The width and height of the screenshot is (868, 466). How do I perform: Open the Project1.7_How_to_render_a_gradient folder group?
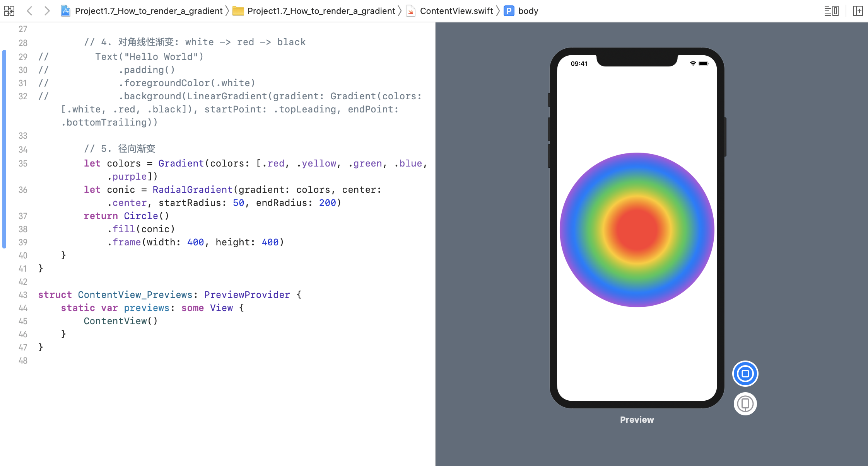click(x=321, y=11)
